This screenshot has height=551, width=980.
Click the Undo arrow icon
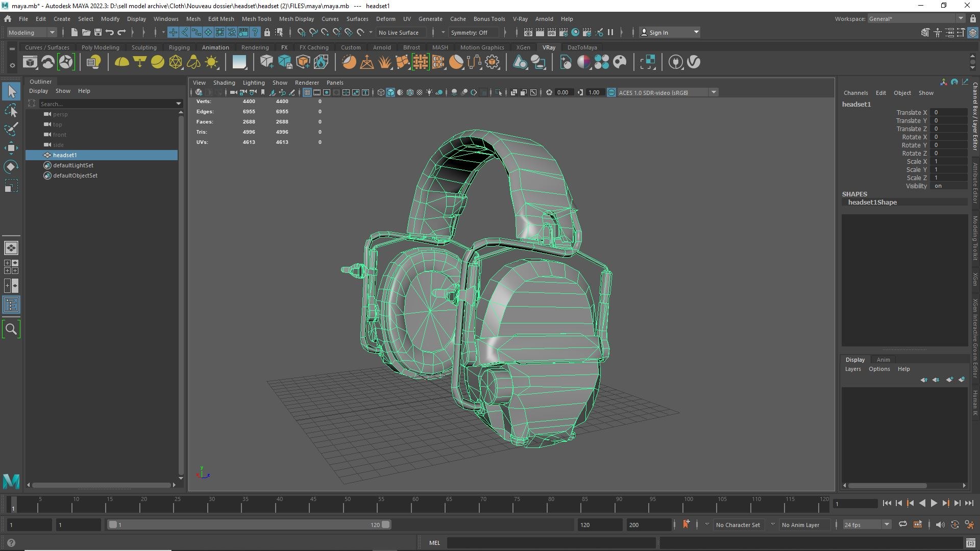coord(109,32)
